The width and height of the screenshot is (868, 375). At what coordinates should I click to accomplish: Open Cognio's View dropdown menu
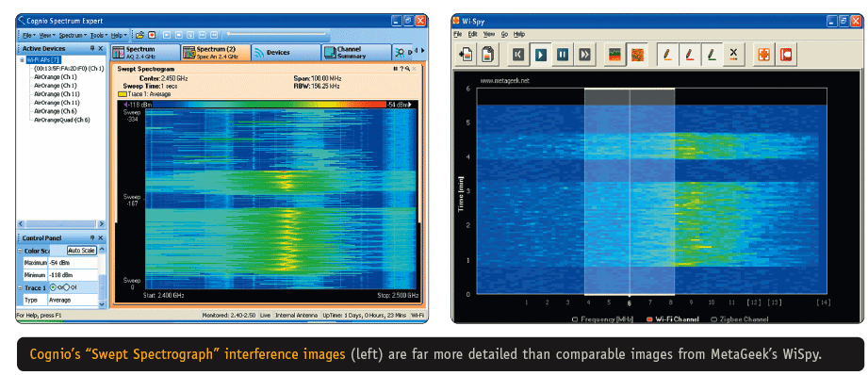tap(47, 36)
